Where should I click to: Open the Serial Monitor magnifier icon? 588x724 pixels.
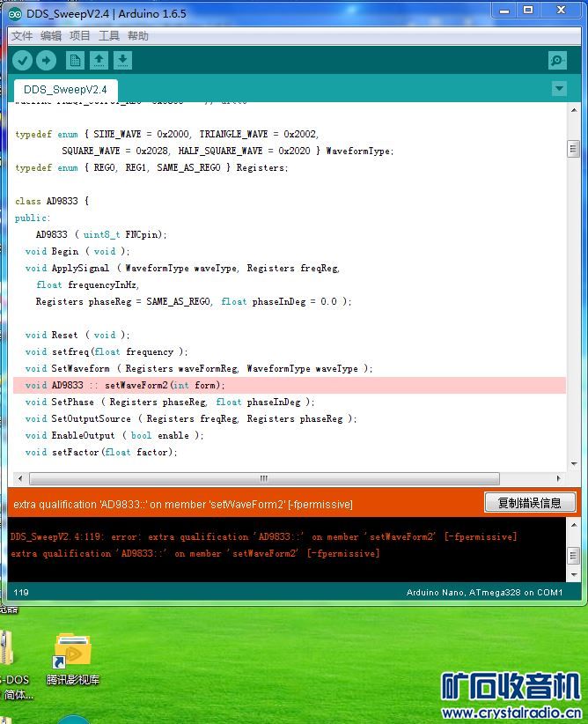[557, 61]
